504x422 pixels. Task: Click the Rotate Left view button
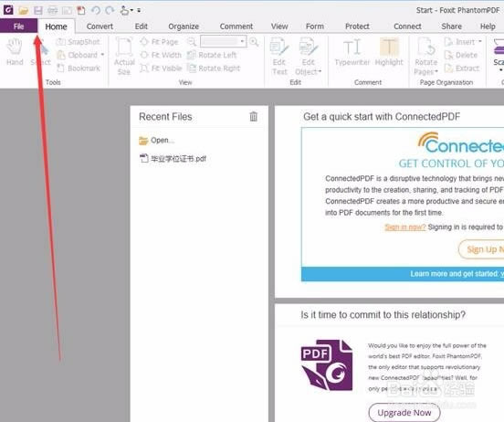tap(212, 55)
